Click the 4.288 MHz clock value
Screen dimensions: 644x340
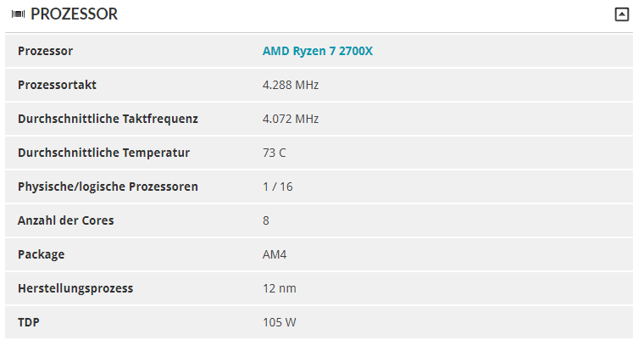(291, 85)
